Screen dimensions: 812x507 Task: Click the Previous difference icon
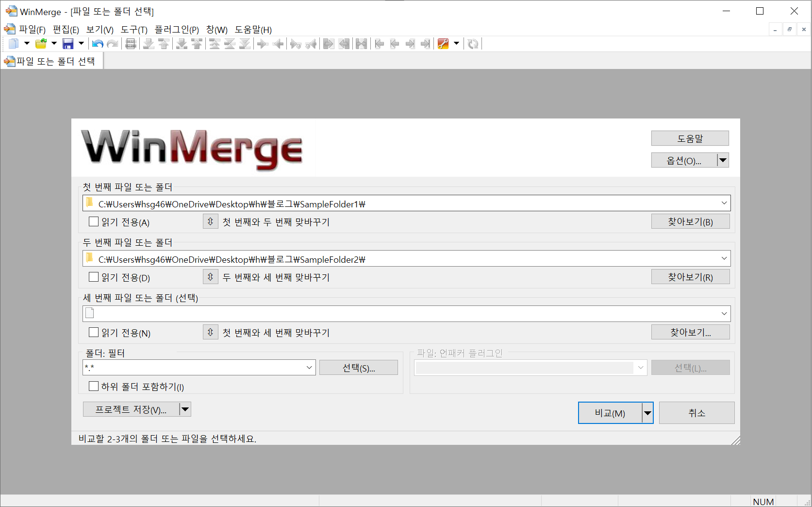coord(164,44)
